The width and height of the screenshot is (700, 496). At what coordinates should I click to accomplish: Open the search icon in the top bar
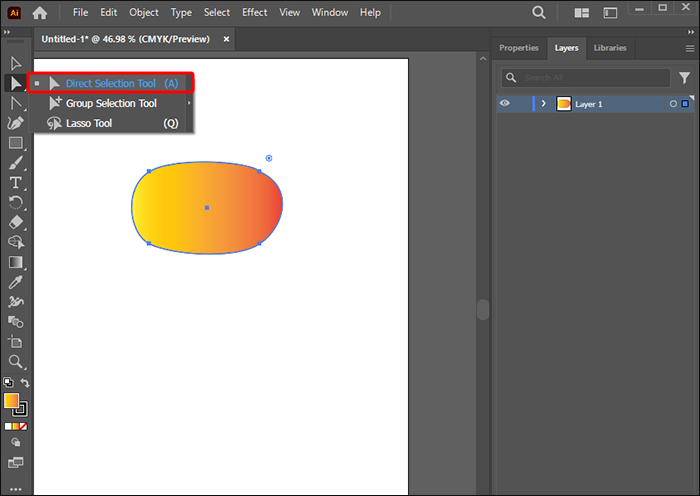[539, 13]
